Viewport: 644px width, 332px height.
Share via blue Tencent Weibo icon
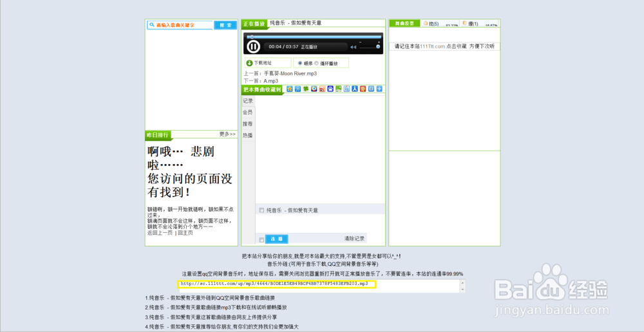(298, 89)
